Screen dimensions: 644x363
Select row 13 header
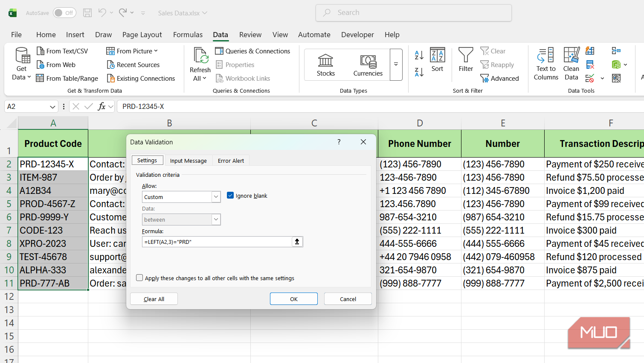(x=9, y=310)
